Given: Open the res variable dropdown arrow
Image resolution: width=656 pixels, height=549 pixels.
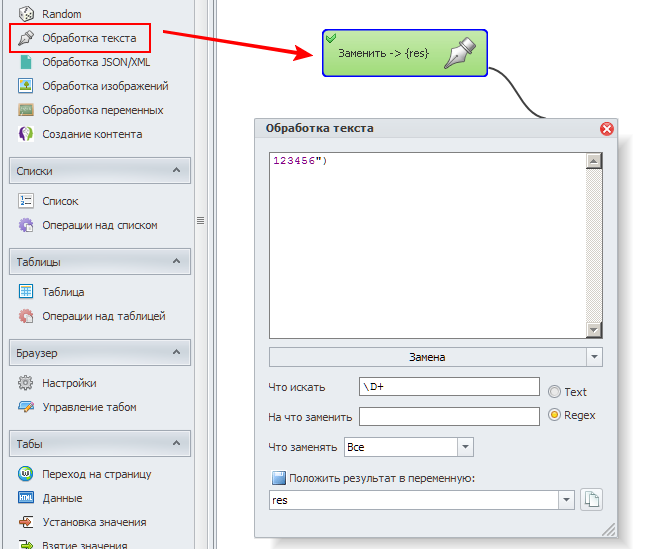Looking at the screenshot, I should (566, 500).
